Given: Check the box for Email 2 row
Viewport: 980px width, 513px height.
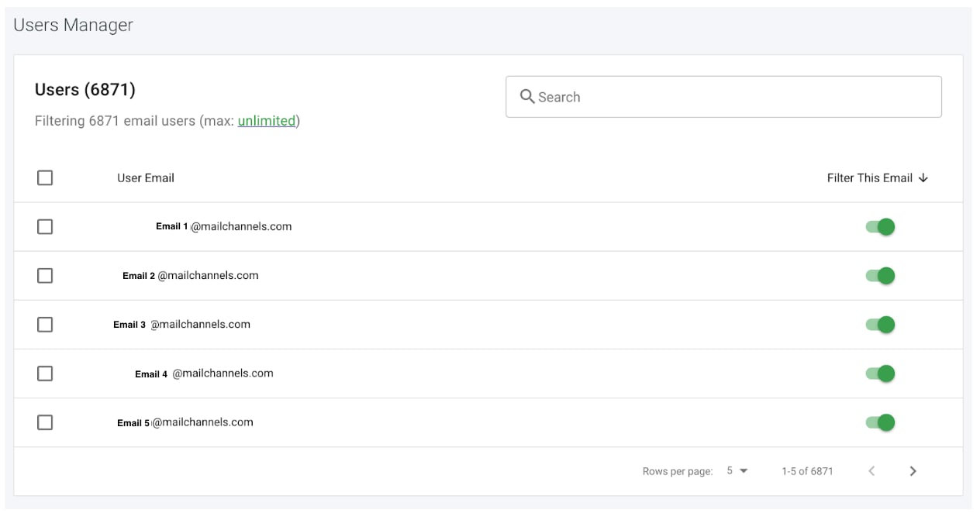Looking at the screenshot, I should click(x=45, y=275).
